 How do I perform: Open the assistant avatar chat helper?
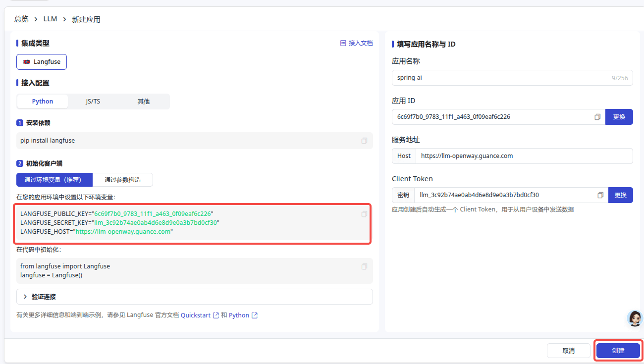(635, 318)
